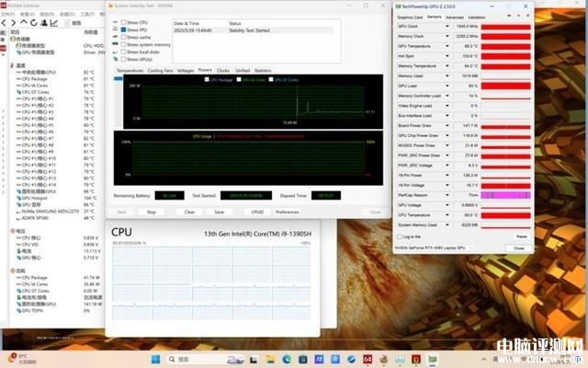The image size is (588, 368).
Task: Open the System Memory Used sensor dropdown
Action: tap(447, 224)
